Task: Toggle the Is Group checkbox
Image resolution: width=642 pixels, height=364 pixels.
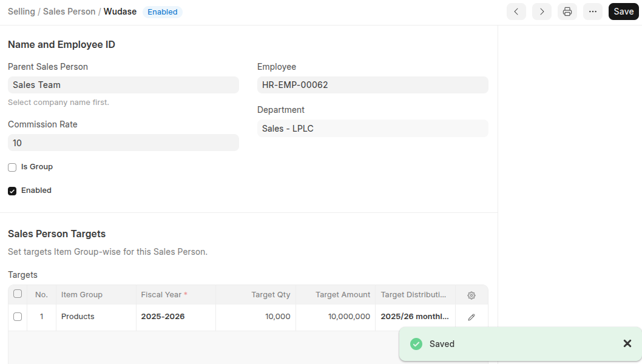Action: click(12, 167)
